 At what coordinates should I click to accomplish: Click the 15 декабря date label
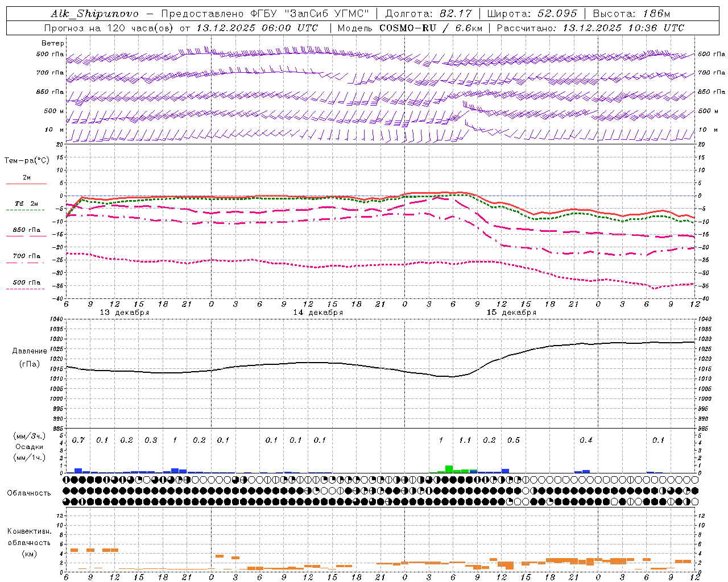511,313
